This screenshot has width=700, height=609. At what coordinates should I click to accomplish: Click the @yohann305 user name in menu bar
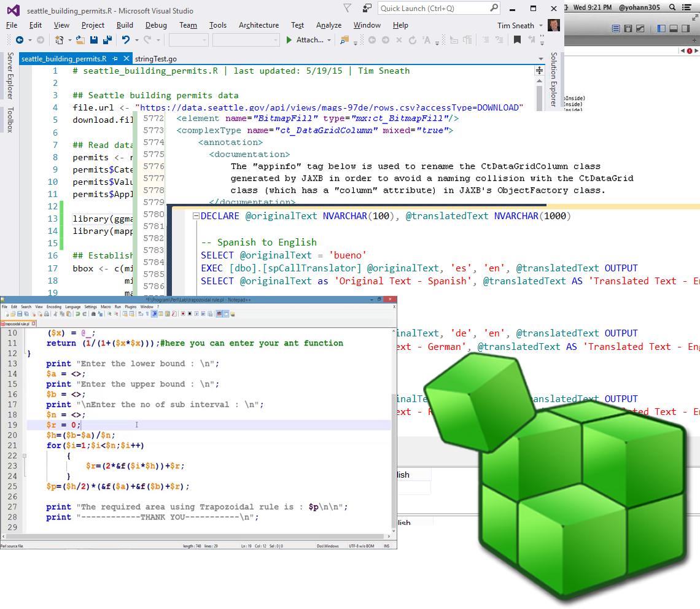(639, 7)
